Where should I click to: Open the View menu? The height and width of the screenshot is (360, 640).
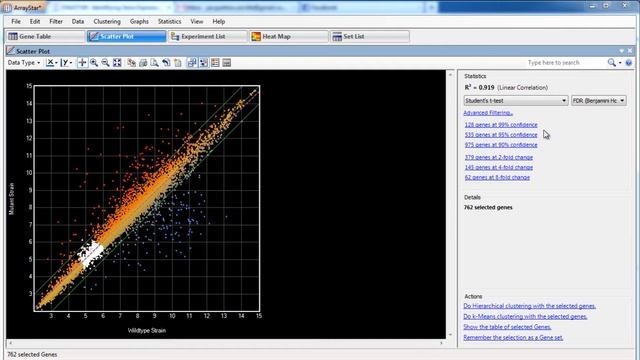[x=197, y=21]
